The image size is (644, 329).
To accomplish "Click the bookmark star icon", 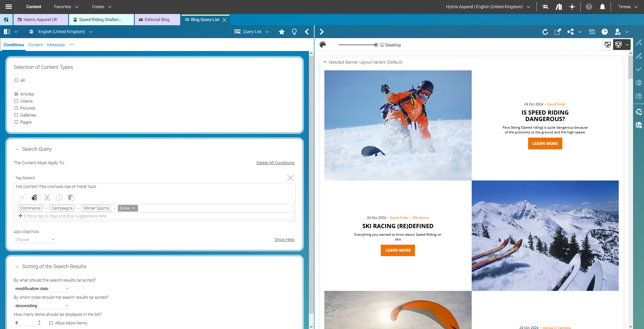I will [281, 32].
